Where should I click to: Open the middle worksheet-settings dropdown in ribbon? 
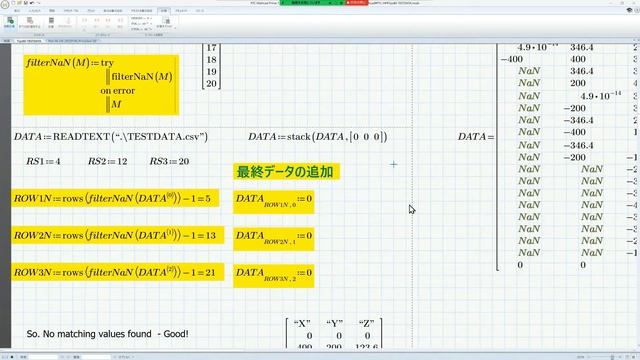[x=141, y=24]
